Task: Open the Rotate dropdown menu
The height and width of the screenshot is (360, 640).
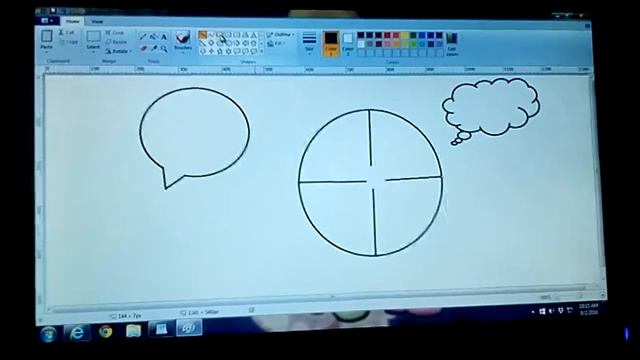Action: [x=119, y=51]
